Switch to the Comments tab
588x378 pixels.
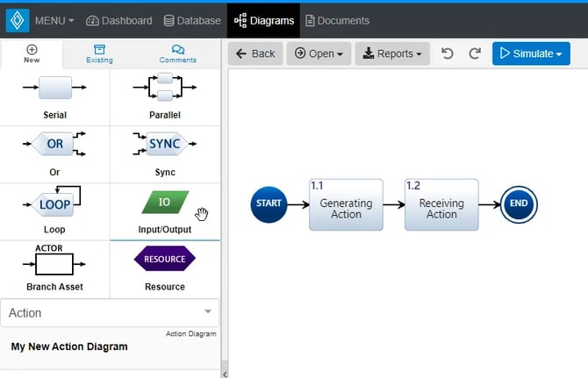pos(178,54)
